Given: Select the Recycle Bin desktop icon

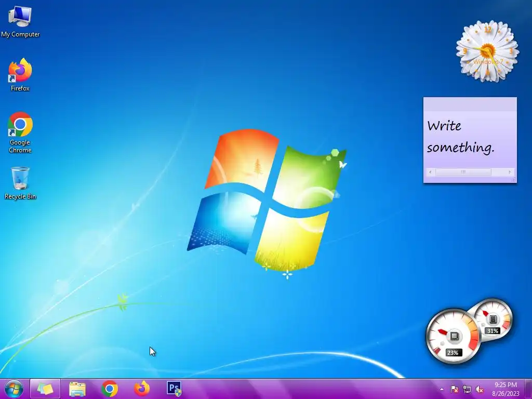Looking at the screenshot, I should click(20, 183).
